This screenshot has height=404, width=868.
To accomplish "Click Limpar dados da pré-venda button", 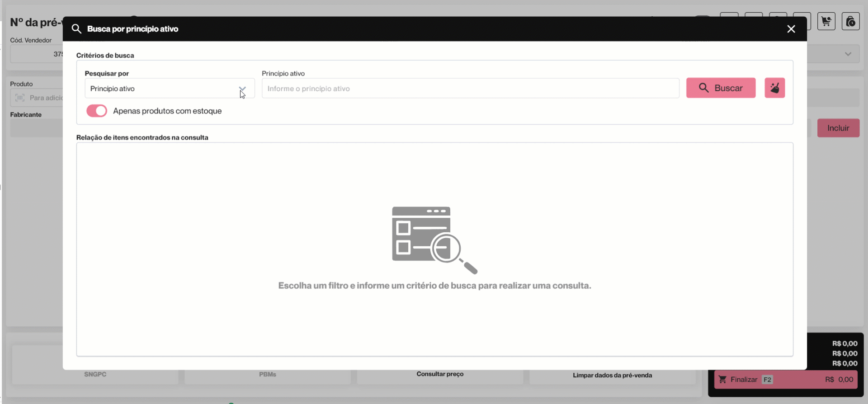I will pyautogui.click(x=613, y=375).
